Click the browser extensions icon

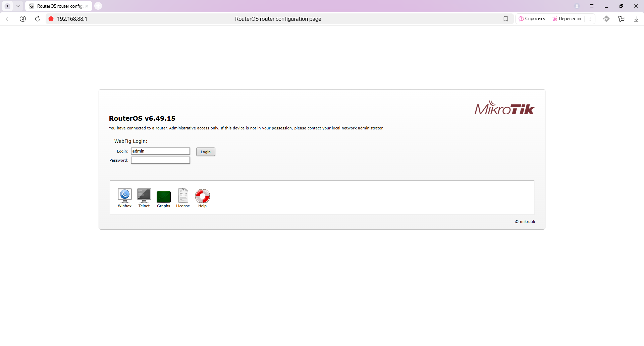(x=606, y=19)
